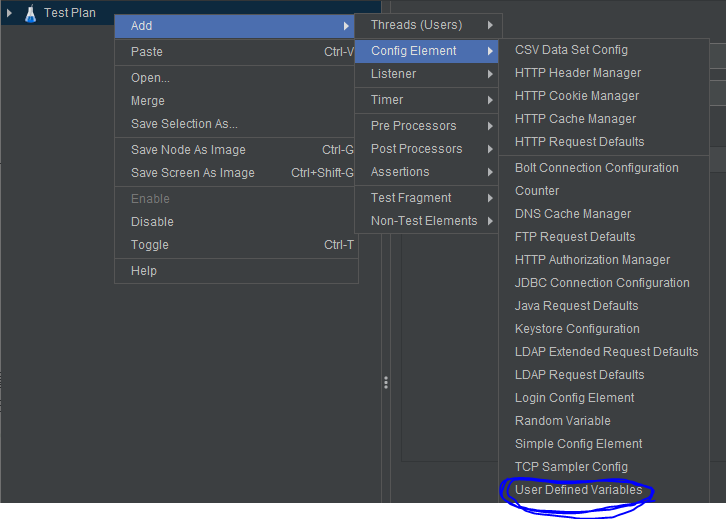Expand the Timer submenu
The height and width of the screenshot is (519, 726).
point(426,100)
